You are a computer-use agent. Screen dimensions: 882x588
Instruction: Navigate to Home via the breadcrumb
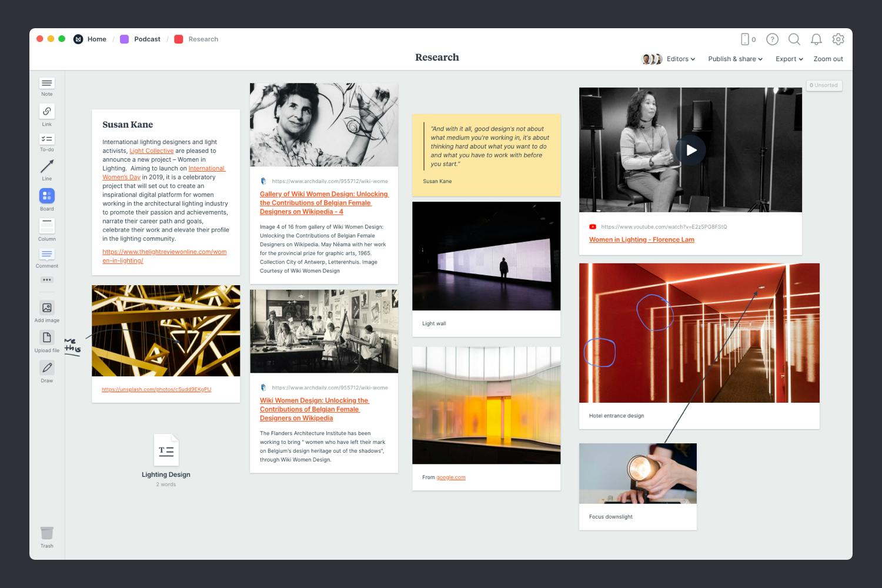click(x=96, y=39)
